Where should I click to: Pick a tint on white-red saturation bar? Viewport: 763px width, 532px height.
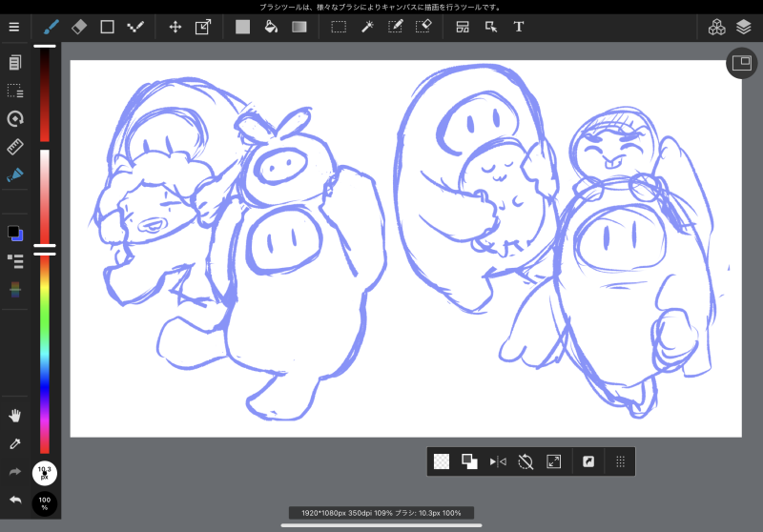[44, 197]
